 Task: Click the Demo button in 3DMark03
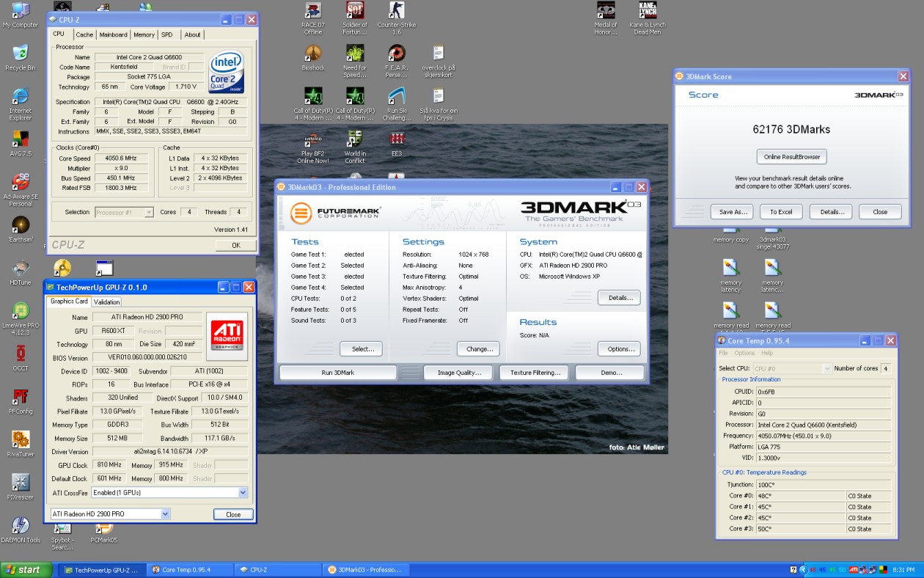click(x=611, y=373)
